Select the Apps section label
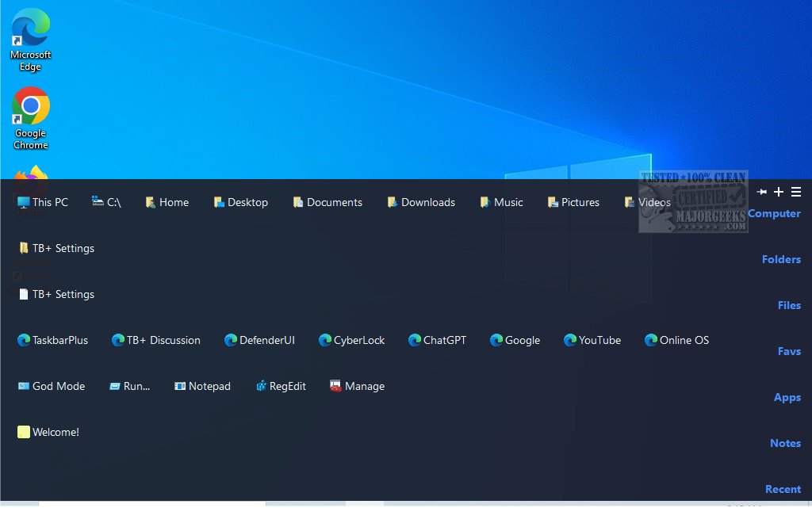Viewport: 812px width, 508px height. tap(787, 397)
